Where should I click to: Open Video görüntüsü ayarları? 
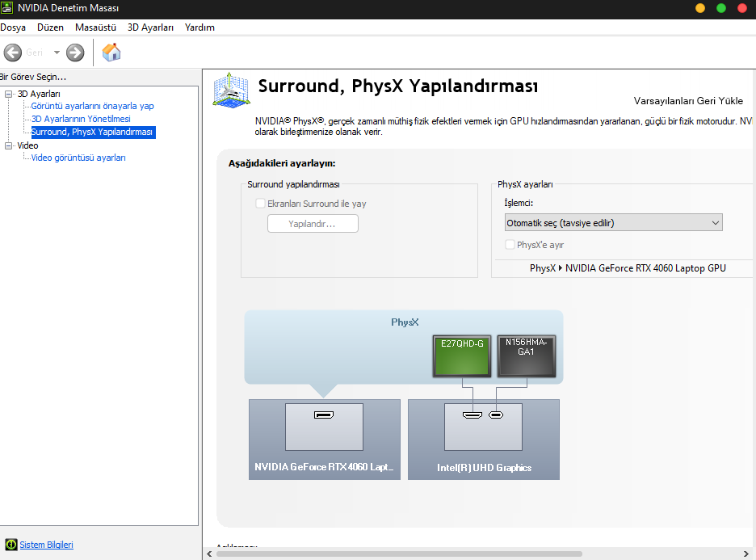tap(78, 158)
